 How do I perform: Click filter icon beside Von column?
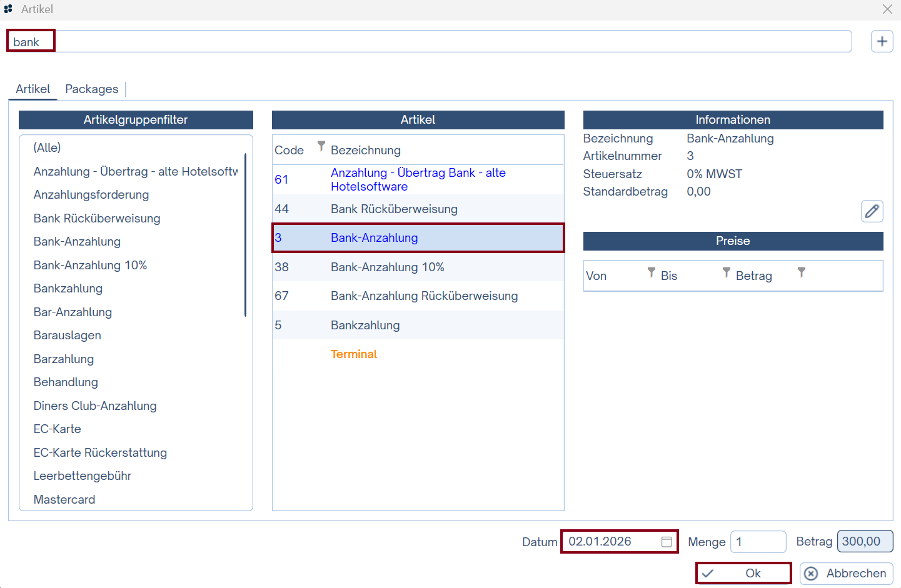point(651,272)
